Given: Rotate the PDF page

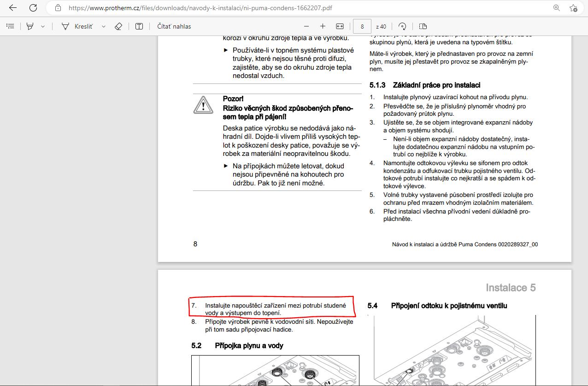Looking at the screenshot, I should coord(402,26).
